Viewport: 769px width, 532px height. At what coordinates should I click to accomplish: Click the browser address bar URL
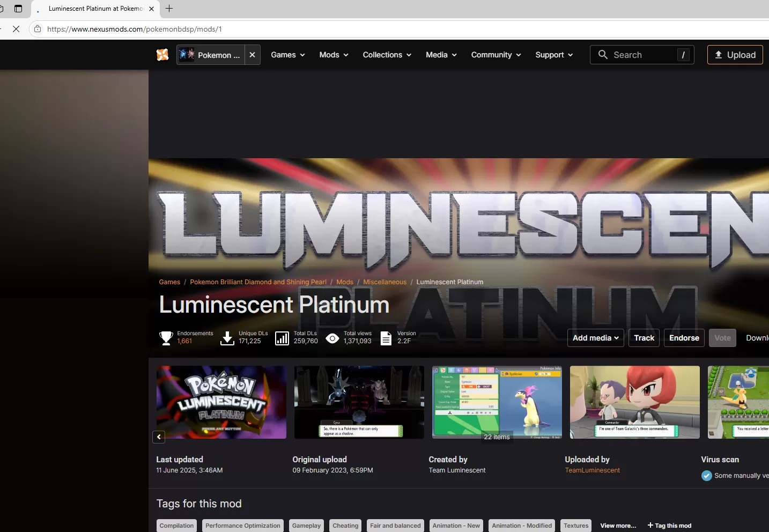point(134,29)
